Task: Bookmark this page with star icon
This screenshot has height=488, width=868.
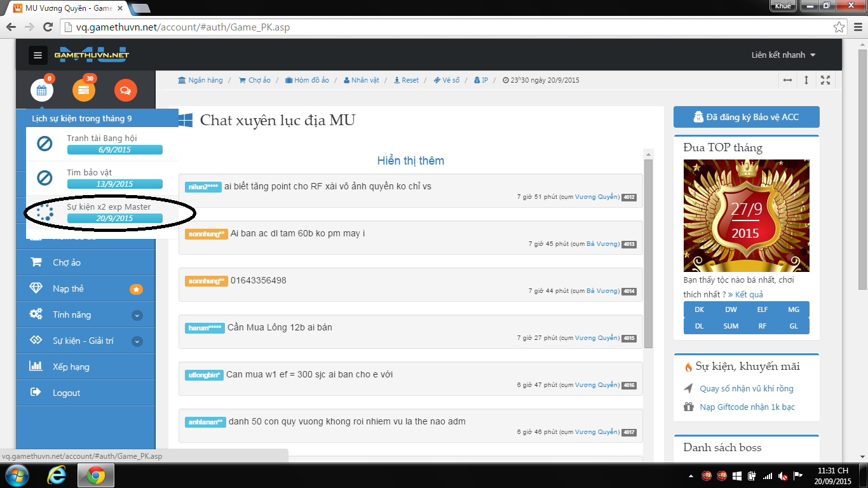Action: [x=839, y=27]
